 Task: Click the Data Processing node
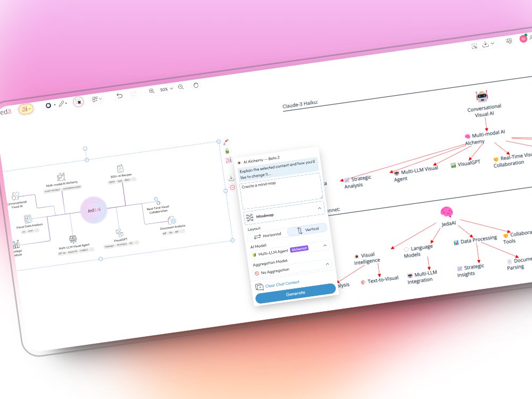pos(475,240)
